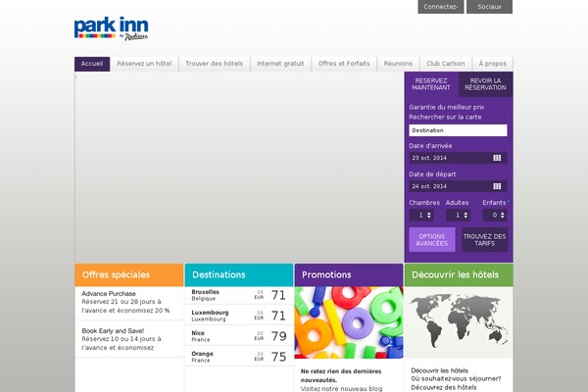Click the Connectez- button at top
The width and height of the screenshot is (588, 392).
[441, 7]
